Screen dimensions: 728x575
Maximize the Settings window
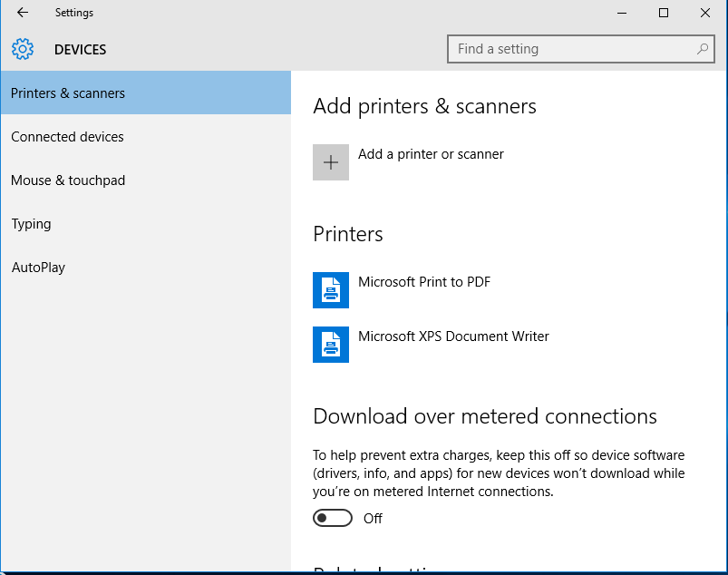(664, 13)
